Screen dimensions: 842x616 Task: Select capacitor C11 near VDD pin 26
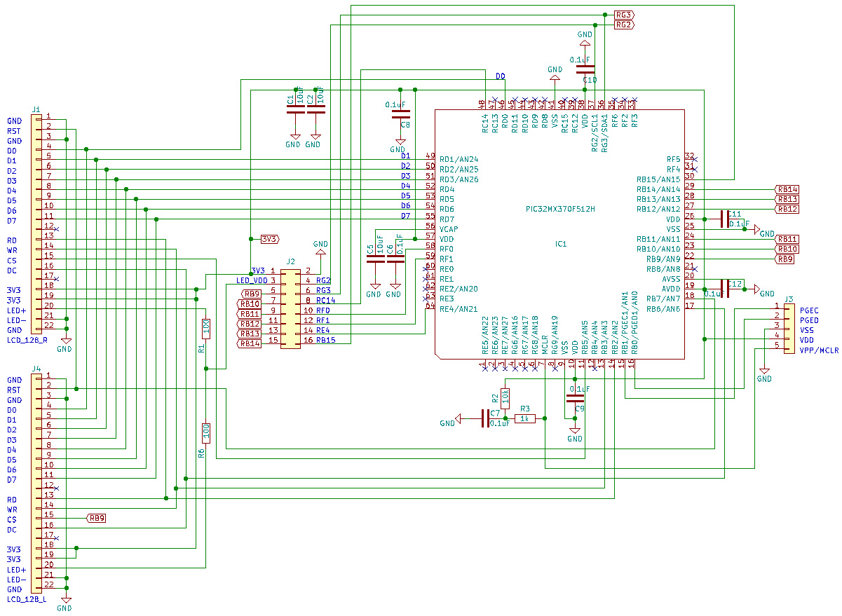coord(724,219)
